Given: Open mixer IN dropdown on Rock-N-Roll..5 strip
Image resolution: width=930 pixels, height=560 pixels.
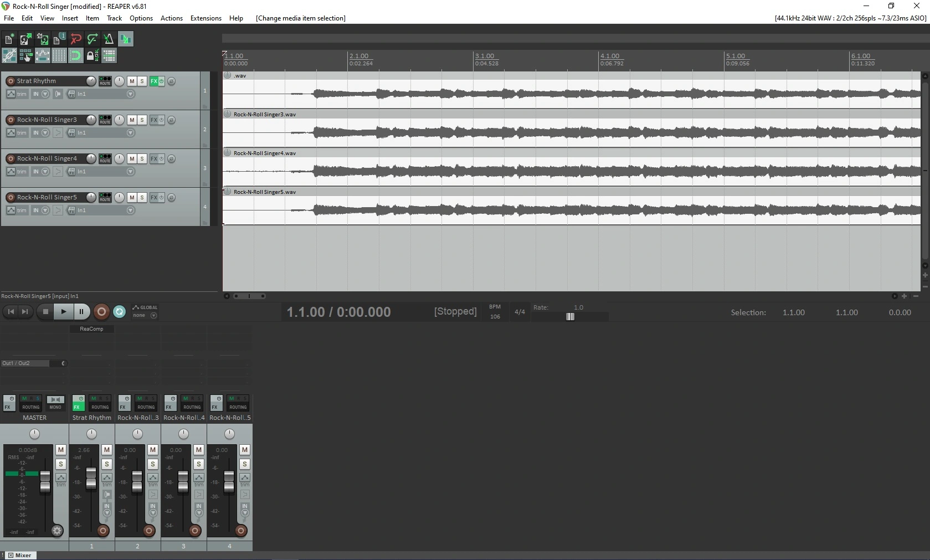Looking at the screenshot, I should coord(245,510).
